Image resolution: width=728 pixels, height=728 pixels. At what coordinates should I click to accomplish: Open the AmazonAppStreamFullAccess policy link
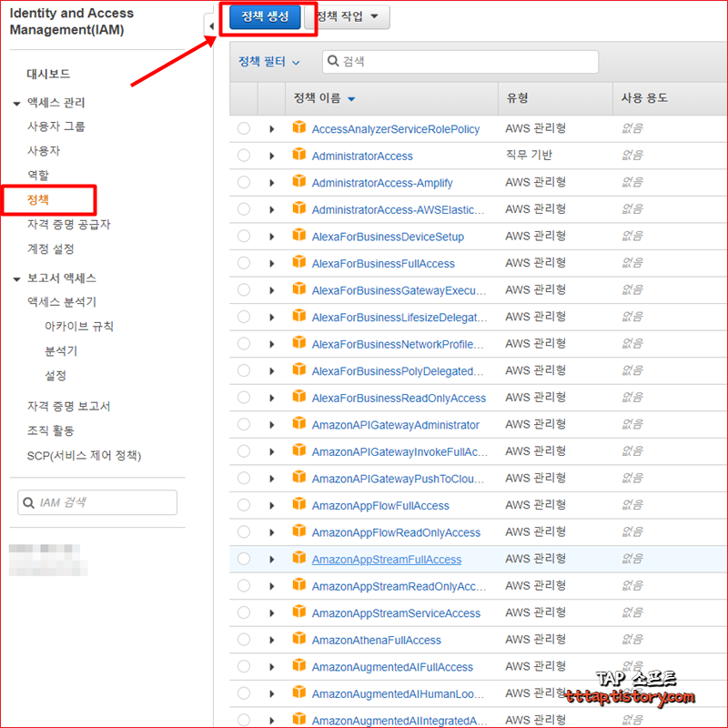pos(386,560)
